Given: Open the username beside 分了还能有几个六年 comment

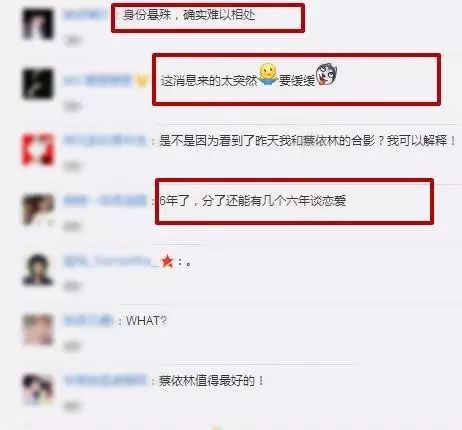Looking at the screenshot, I should coord(105,201).
